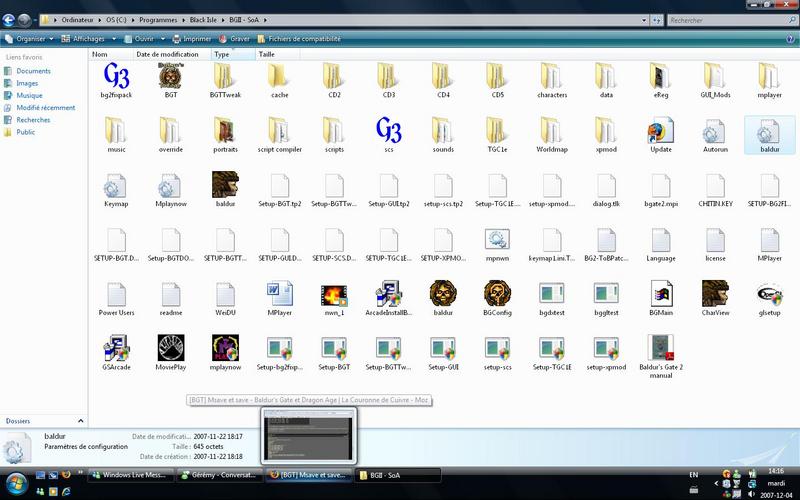Click the Imprimer toolbar button
Image resolution: width=800 pixels, height=500 pixels.
coord(191,39)
